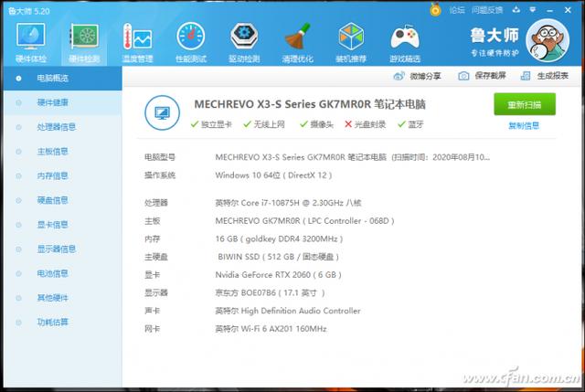585x392 pixels.
Task: Minimize the 鲁大师 window
Action: click(x=549, y=10)
